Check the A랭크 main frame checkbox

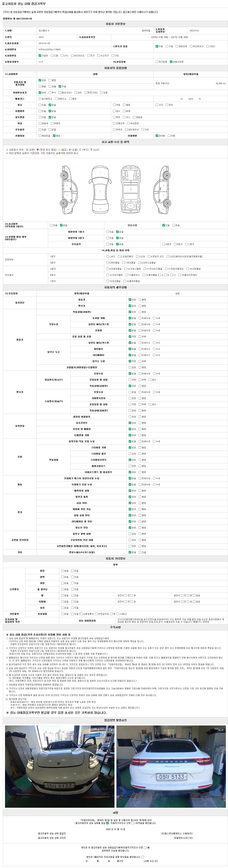pyautogui.click(x=163, y=244)
